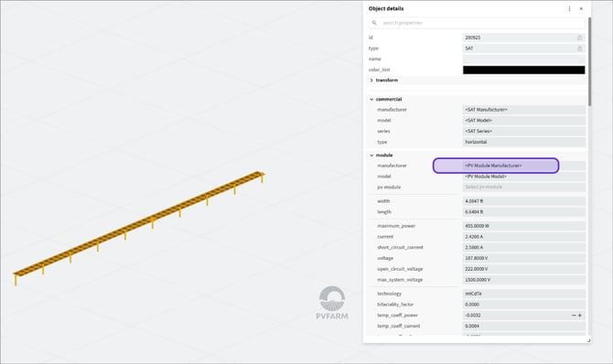Click the search magnifier icon
The height and width of the screenshot is (364, 613).
(x=374, y=23)
